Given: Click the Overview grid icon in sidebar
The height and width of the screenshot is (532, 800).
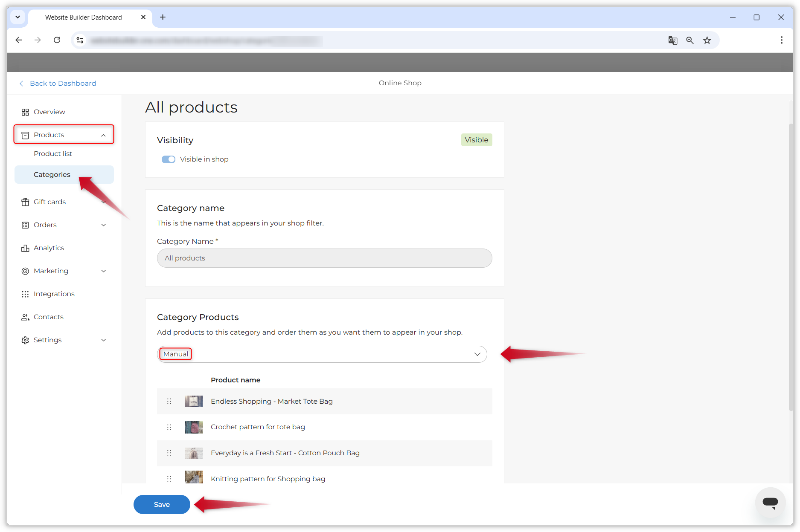Looking at the screenshot, I should pos(25,112).
